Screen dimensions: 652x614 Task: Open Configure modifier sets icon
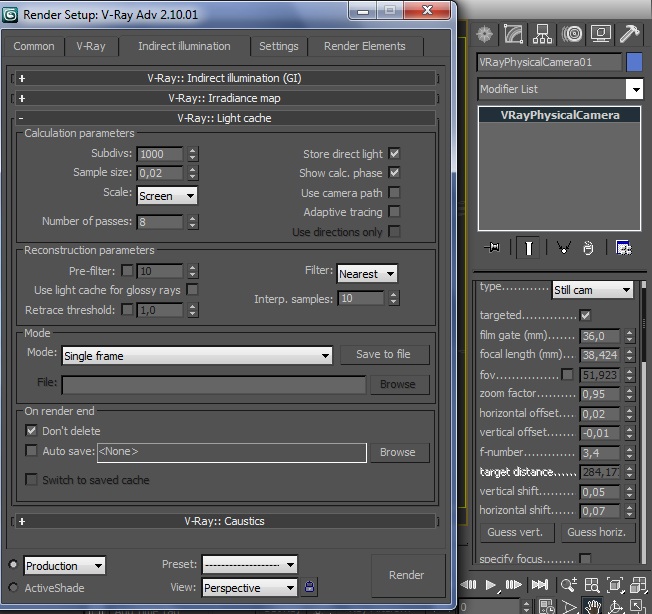(623, 248)
